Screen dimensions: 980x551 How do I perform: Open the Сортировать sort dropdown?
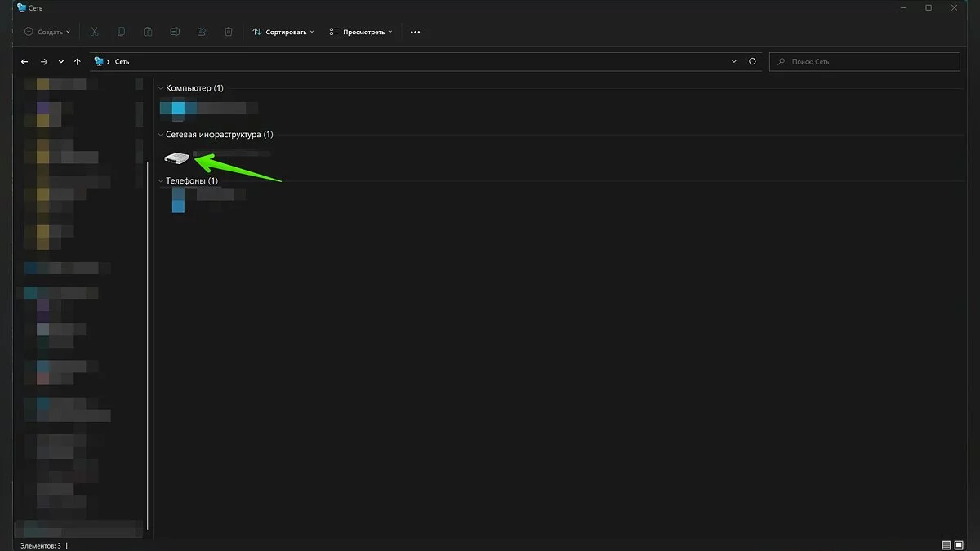tap(283, 32)
